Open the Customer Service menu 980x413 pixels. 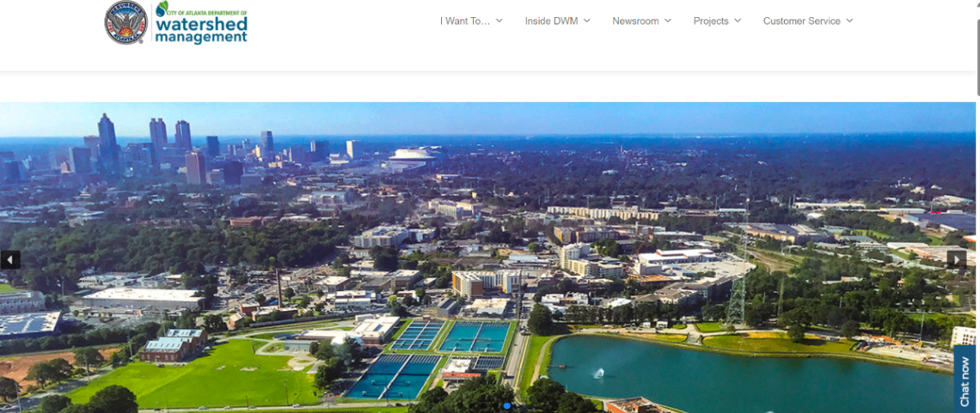coord(801,21)
